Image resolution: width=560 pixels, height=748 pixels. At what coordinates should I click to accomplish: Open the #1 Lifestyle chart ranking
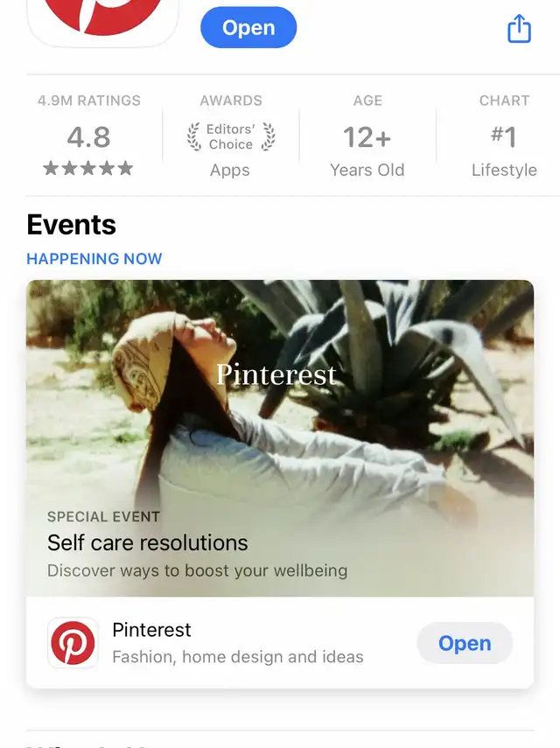(x=503, y=137)
